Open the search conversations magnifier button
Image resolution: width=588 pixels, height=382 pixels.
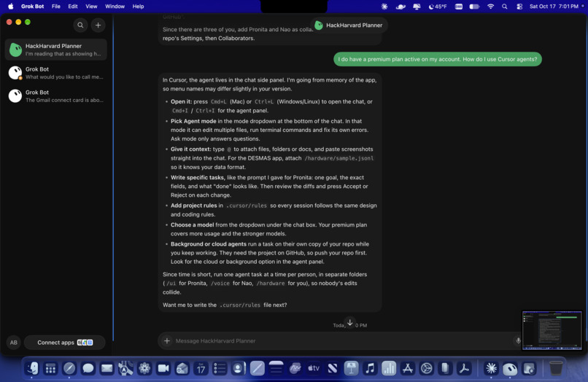tap(80, 25)
